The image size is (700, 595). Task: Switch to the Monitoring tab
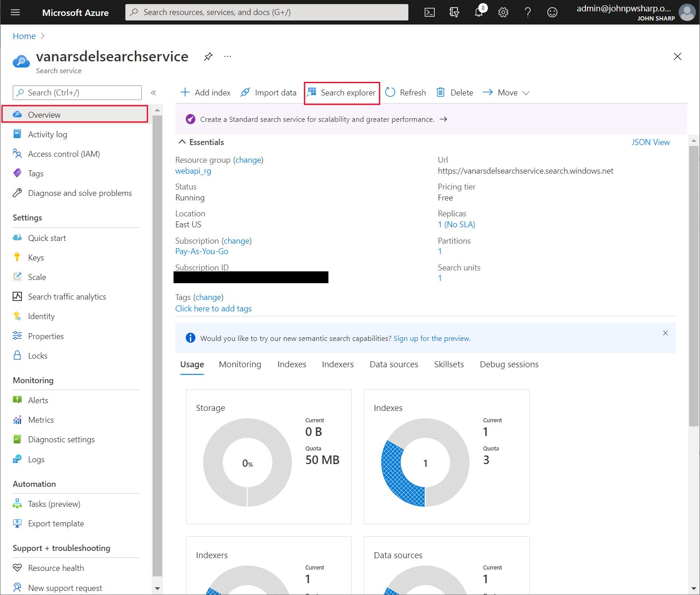[x=240, y=365]
